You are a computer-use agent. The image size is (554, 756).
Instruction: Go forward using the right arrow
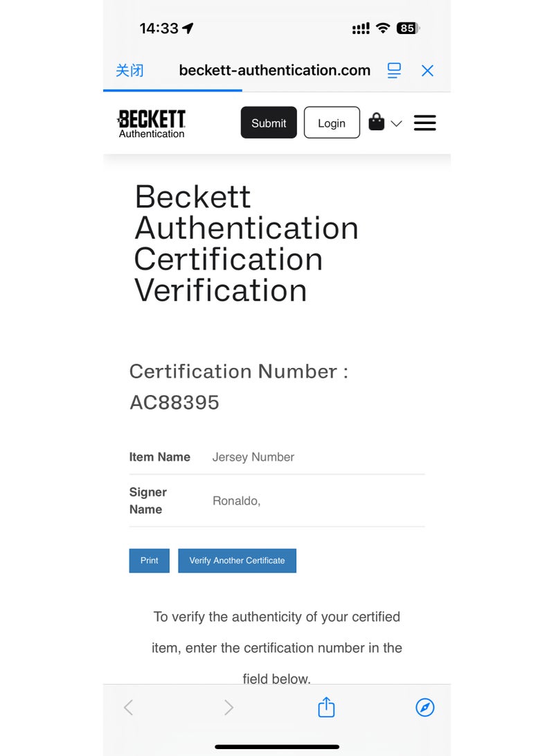coord(229,707)
